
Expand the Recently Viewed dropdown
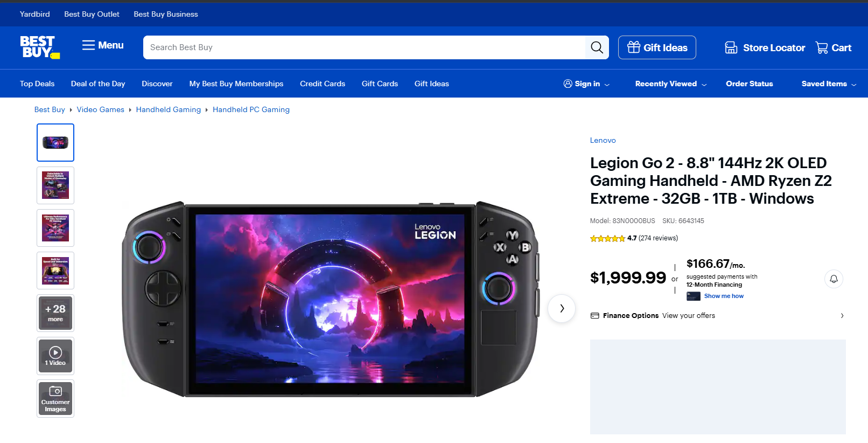pos(670,84)
